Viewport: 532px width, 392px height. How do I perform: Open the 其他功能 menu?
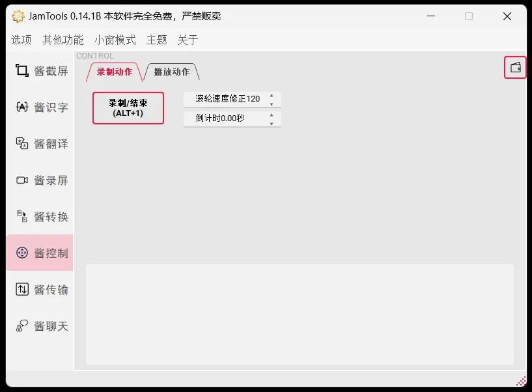(63, 40)
